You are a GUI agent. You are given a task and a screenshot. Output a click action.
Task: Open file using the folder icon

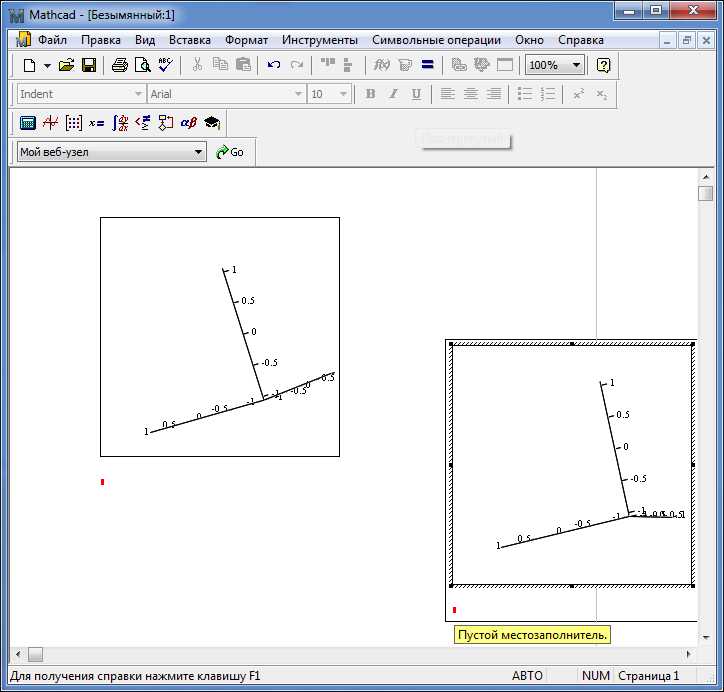coord(67,65)
